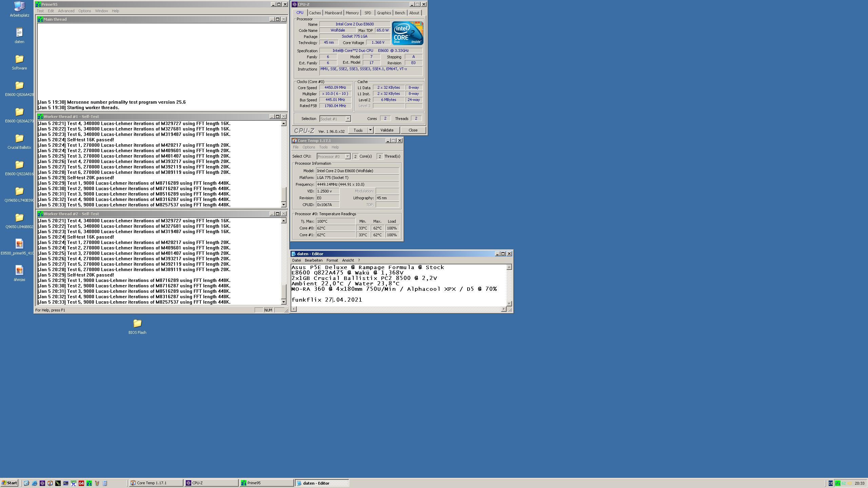Image resolution: width=868 pixels, height=488 pixels.
Task: Click scroll-down arrow in Worker thread #2
Action: (x=284, y=302)
